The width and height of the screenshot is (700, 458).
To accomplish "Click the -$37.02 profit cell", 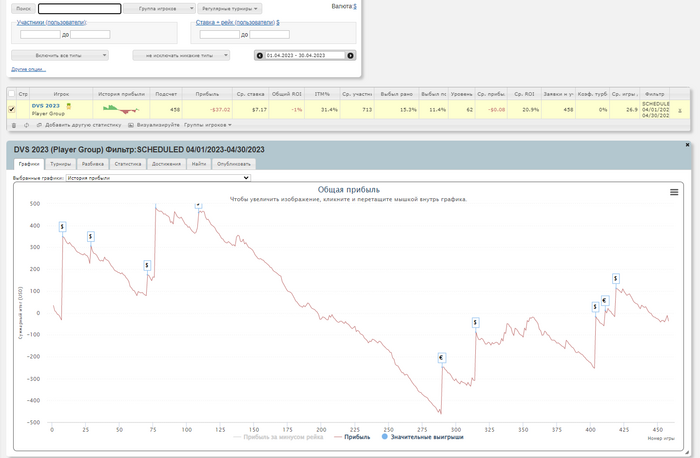I will pos(207,109).
